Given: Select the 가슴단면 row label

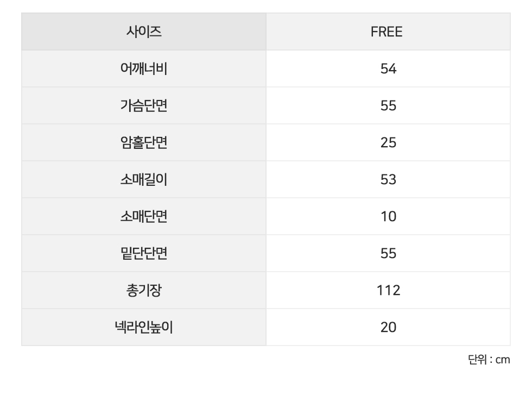Looking at the screenshot, I should (x=143, y=106).
